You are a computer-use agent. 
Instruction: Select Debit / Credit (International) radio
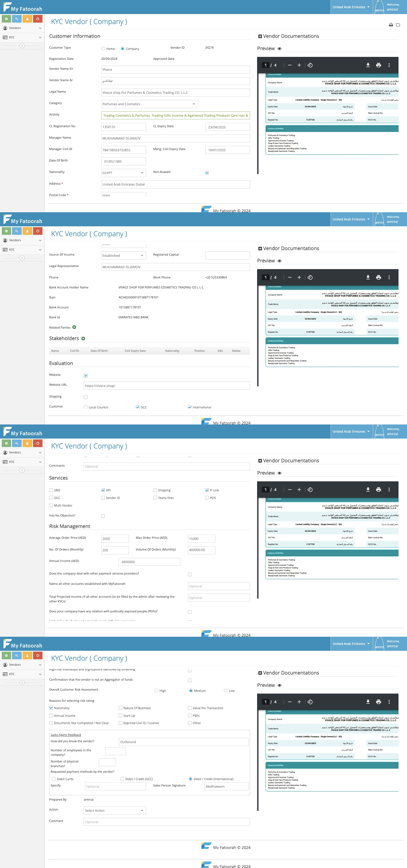[x=191, y=779]
